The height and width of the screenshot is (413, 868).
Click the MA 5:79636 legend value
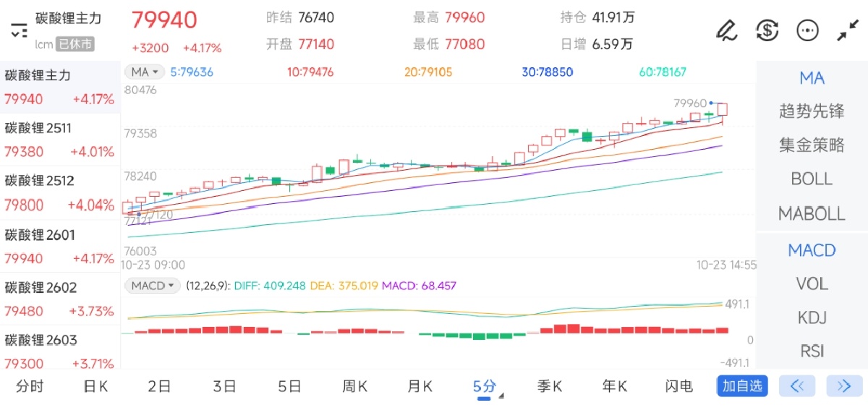click(192, 72)
